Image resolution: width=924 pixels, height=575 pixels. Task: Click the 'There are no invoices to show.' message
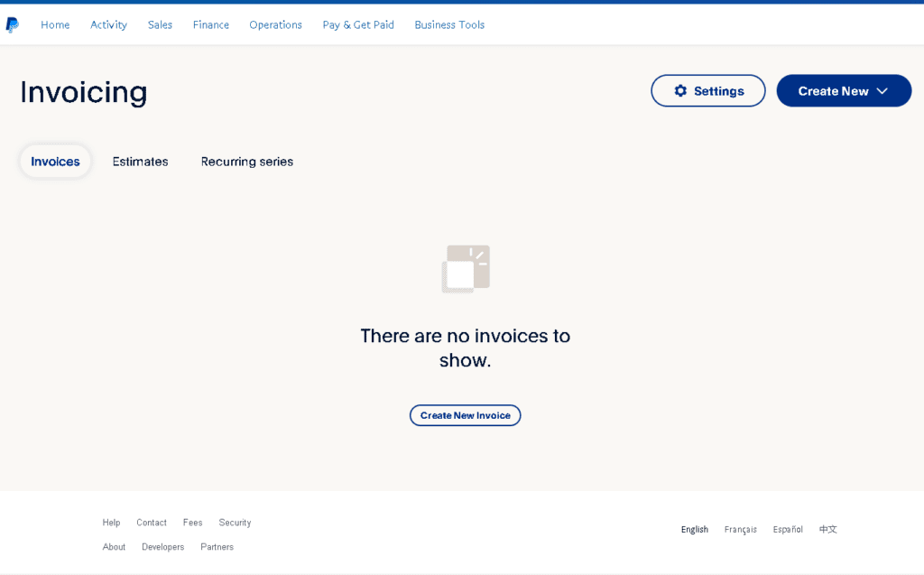(465, 348)
